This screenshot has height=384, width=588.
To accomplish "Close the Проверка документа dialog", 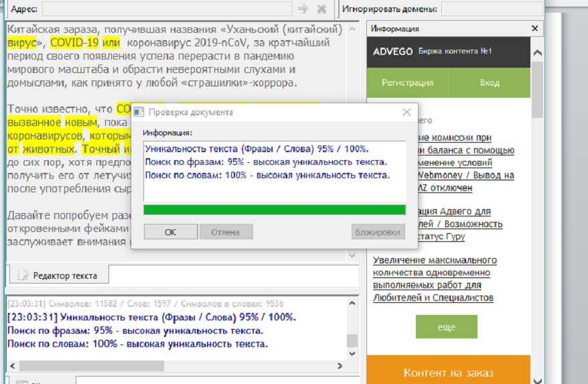I will point(407,113).
